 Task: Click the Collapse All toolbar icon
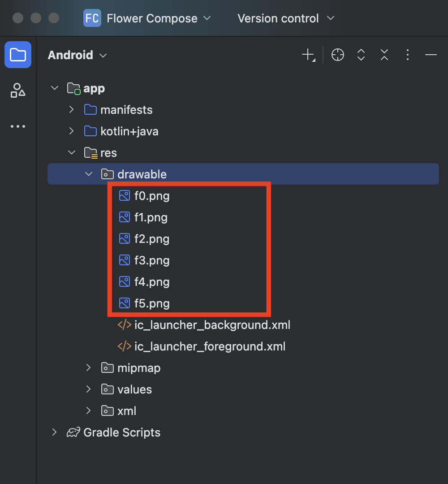point(384,55)
